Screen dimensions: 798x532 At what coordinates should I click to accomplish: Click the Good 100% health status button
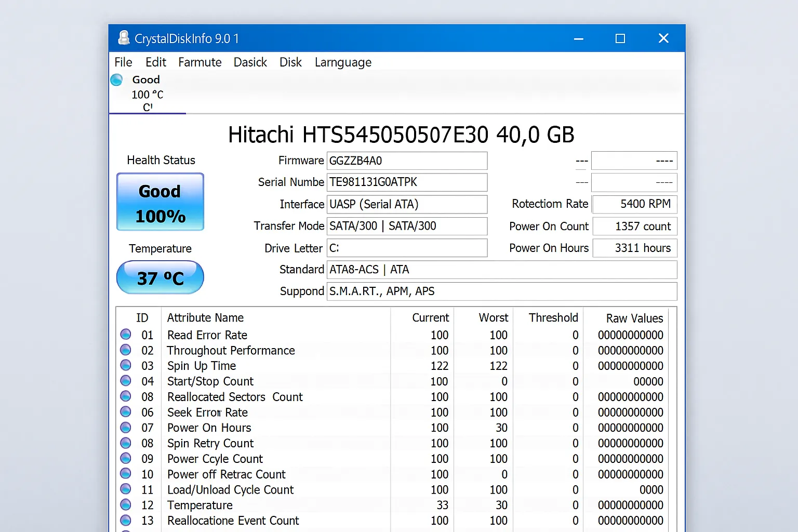click(x=160, y=202)
